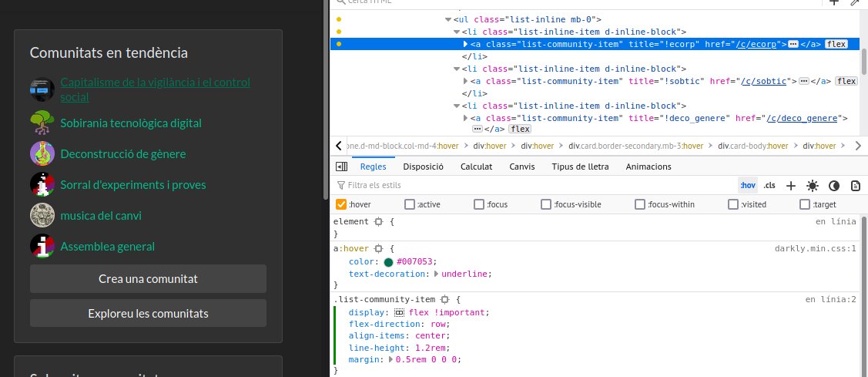Expand the margin shorthand property

coord(391,359)
